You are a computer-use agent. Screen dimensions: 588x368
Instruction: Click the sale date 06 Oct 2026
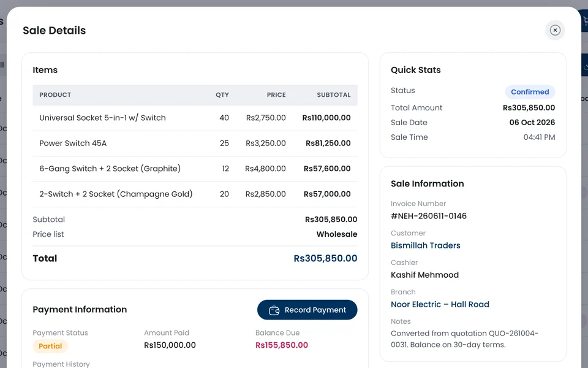532,123
